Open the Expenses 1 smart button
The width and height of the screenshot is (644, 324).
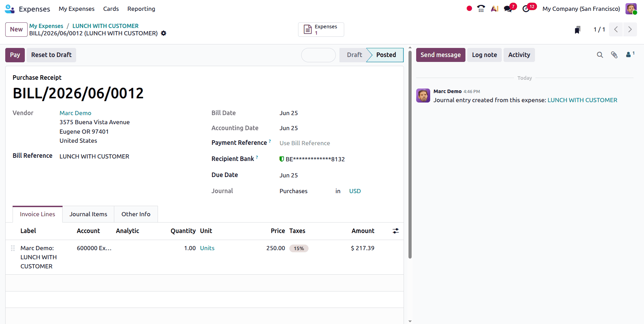point(321,29)
